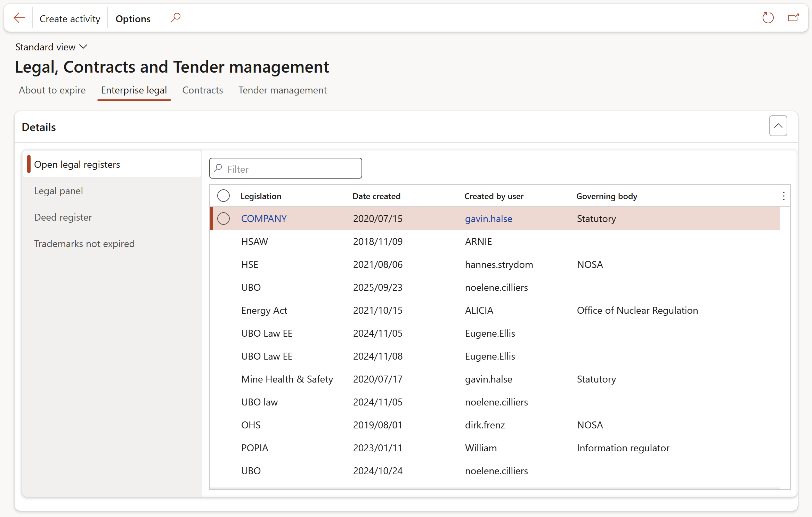Viewport: 812px width, 517px height.
Task: Open gavin.halse user link
Action: tap(488, 219)
